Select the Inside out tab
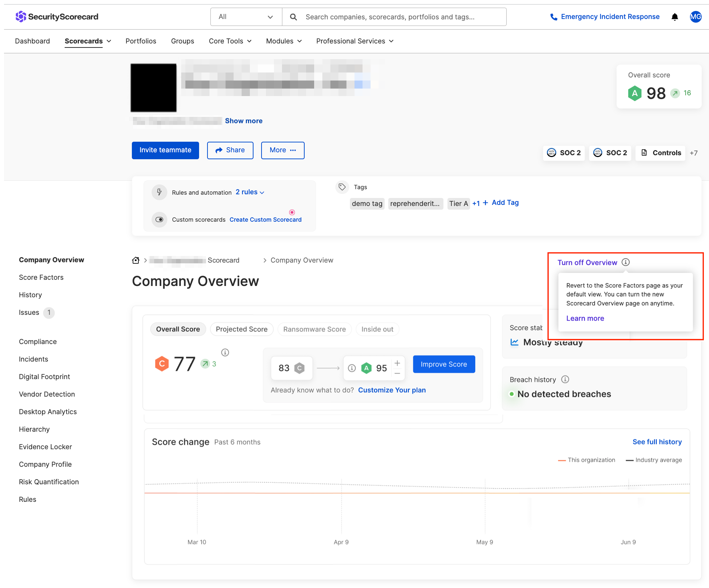This screenshot has height=588, width=709. click(377, 329)
